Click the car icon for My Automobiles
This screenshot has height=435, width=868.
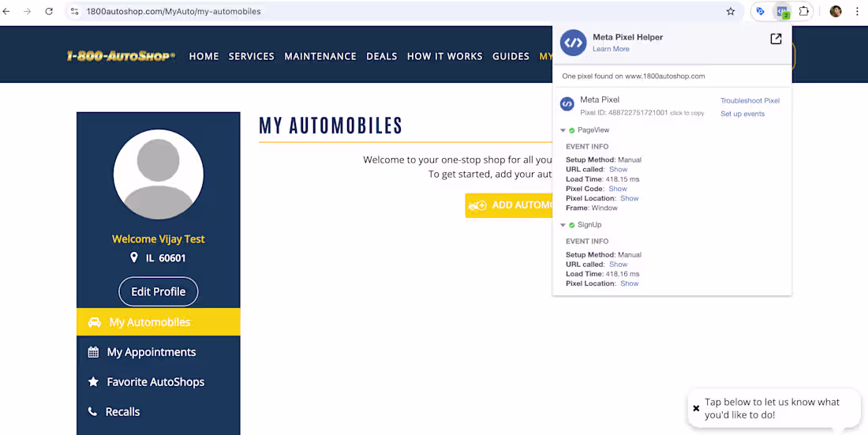pyautogui.click(x=95, y=322)
